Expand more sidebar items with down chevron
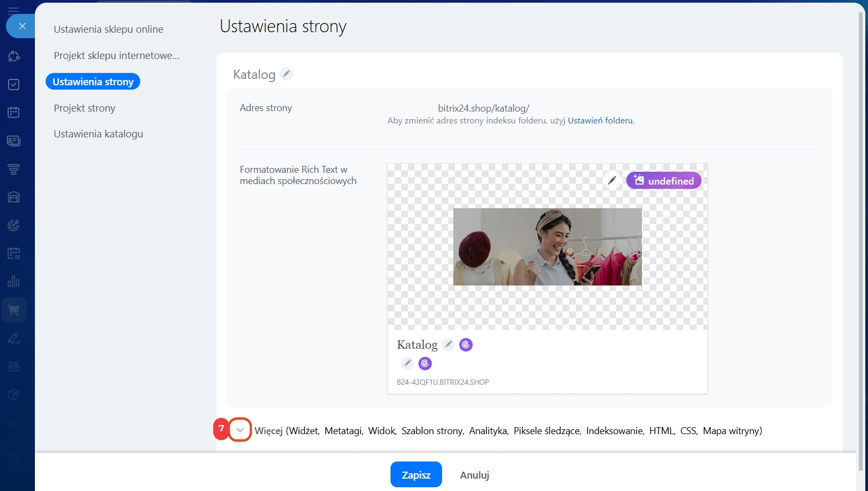The height and width of the screenshot is (491, 868). tap(14, 423)
